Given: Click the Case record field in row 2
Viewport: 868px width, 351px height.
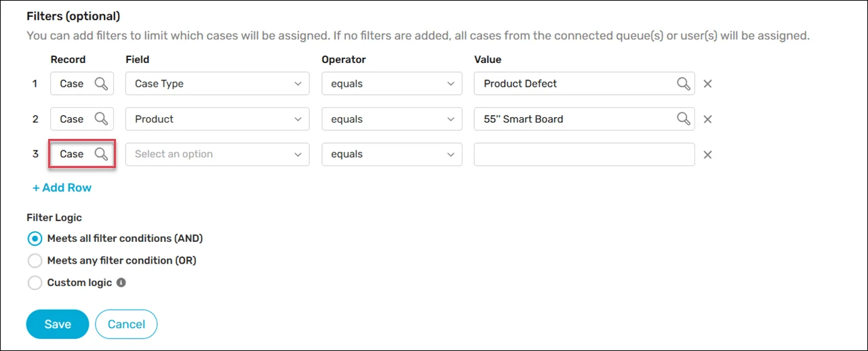Looking at the screenshot, I should 82,119.
